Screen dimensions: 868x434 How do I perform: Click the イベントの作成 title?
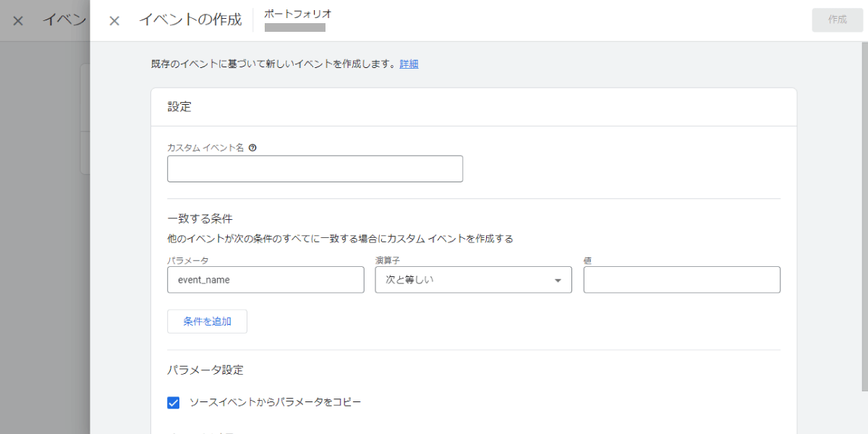click(190, 20)
